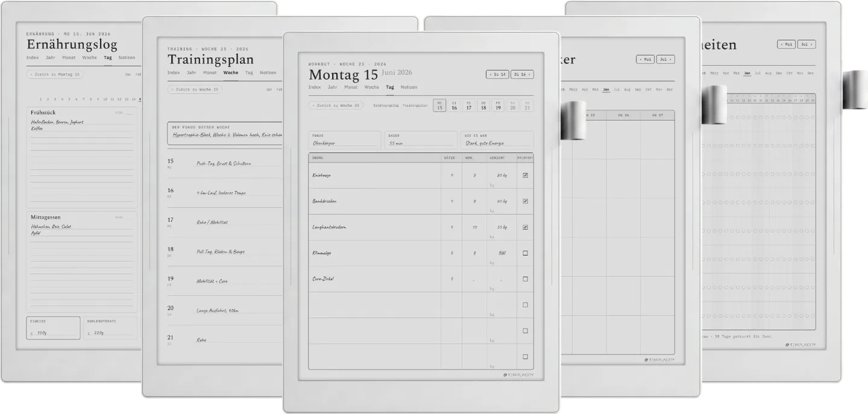Open Woche tab on Ernährungslog page
The height and width of the screenshot is (414, 868).
(90, 58)
